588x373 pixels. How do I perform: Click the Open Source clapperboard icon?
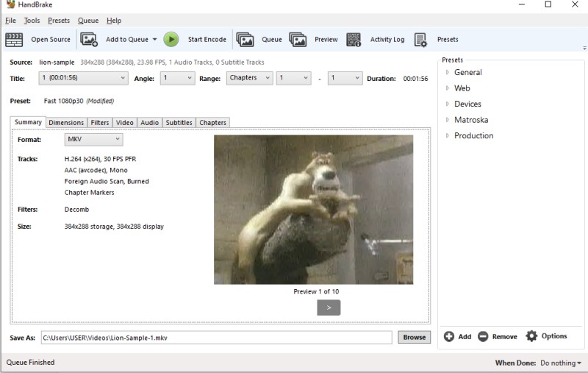pos(14,39)
